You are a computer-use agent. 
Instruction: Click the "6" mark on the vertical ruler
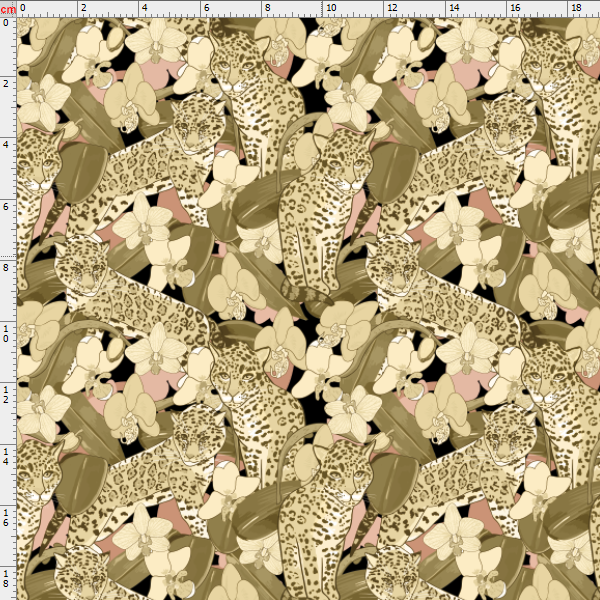point(5,207)
